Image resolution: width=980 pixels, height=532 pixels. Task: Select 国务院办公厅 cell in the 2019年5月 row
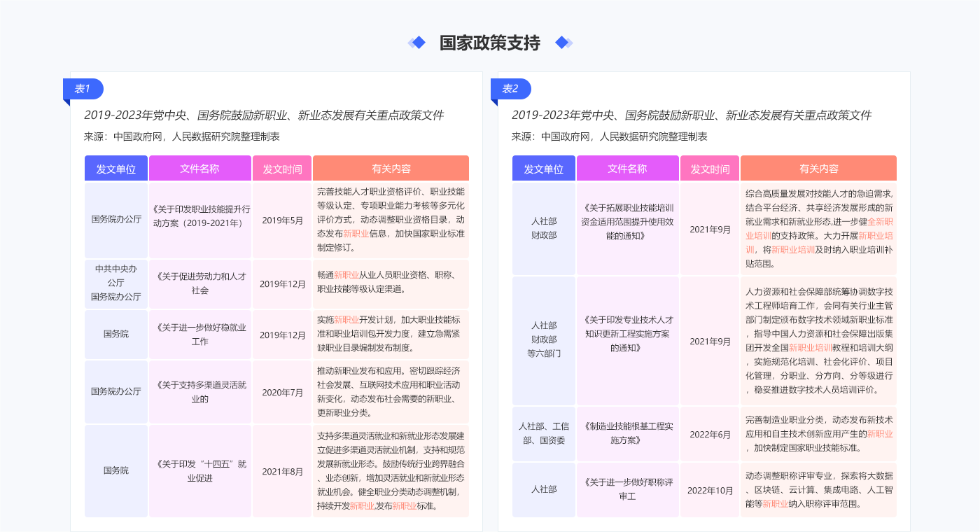[116, 220]
